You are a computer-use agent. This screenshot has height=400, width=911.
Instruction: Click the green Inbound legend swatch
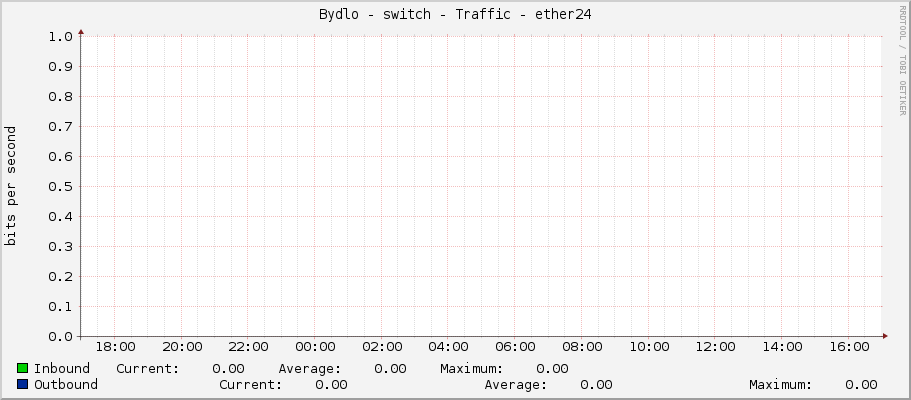(x=23, y=369)
